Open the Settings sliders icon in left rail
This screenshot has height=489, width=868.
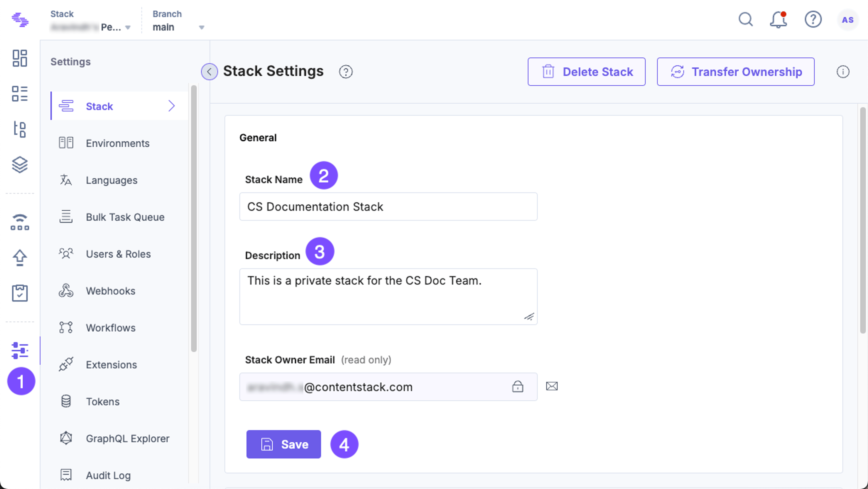19,351
